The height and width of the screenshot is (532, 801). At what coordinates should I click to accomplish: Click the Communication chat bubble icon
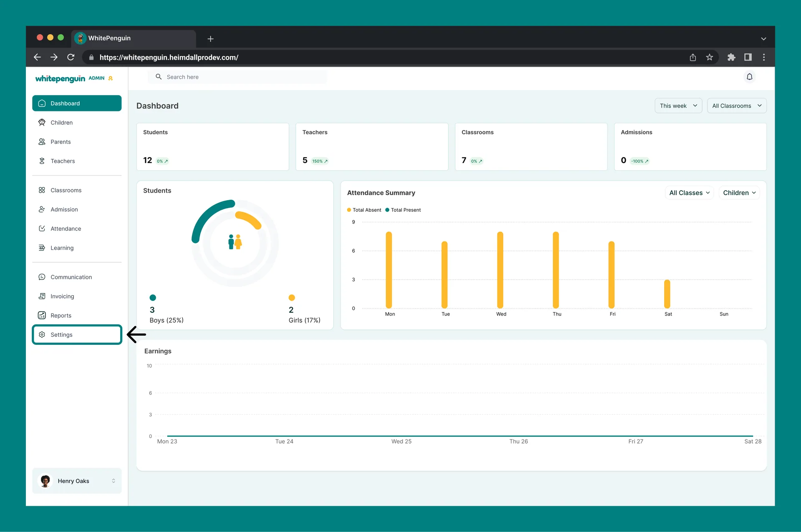(x=42, y=276)
